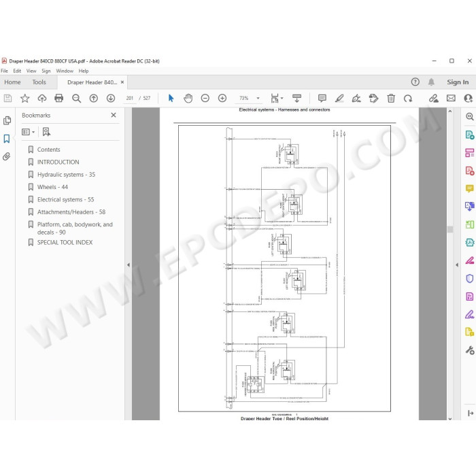Select the Highlight text tool

pos(339,98)
